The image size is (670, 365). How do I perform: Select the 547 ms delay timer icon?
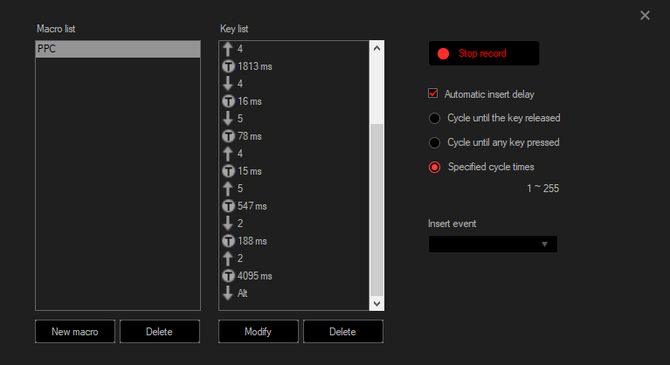pyautogui.click(x=228, y=206)
